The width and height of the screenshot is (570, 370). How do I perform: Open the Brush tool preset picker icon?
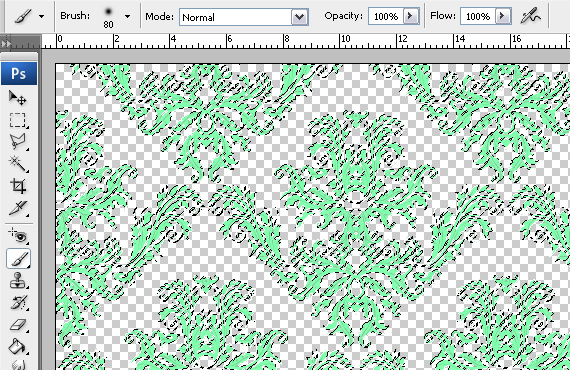pyautogui.click(x=23, y=16)
